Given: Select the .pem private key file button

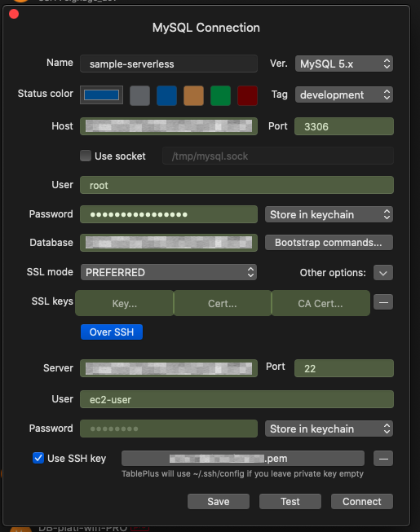Looking at the screenshot, I should pyautogui.click(x=243, y=459).
